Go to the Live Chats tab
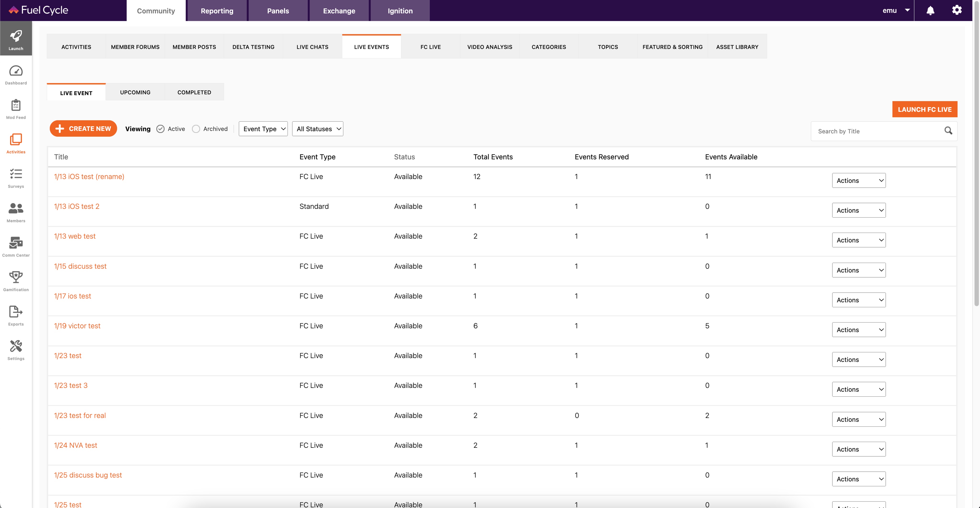980x508 pixels. (312, 47)
